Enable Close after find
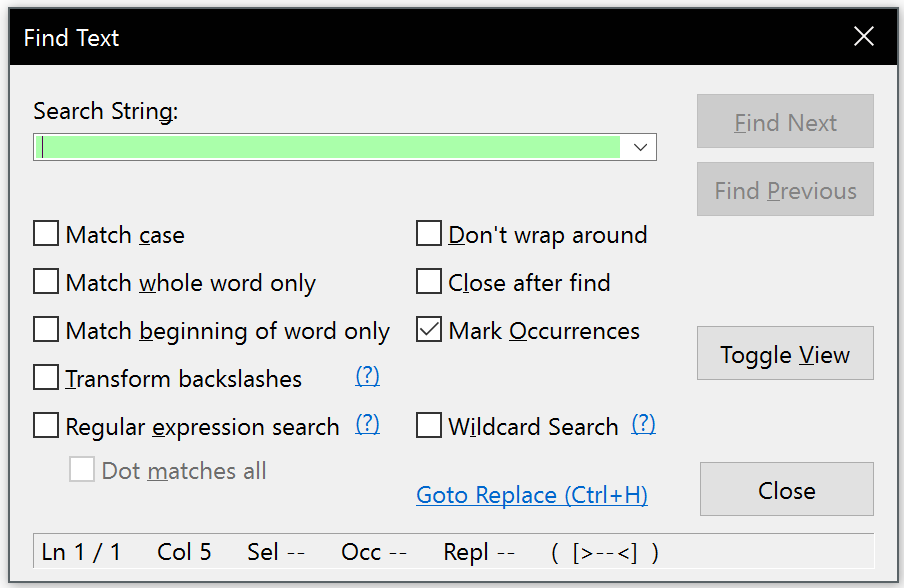The width and height of the screenshot is (904, 588). (x=428, y=281)
